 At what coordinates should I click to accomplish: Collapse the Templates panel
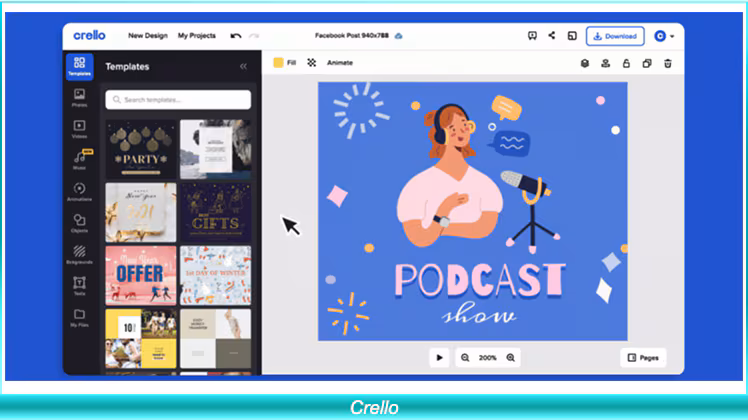tap(243, 66)
